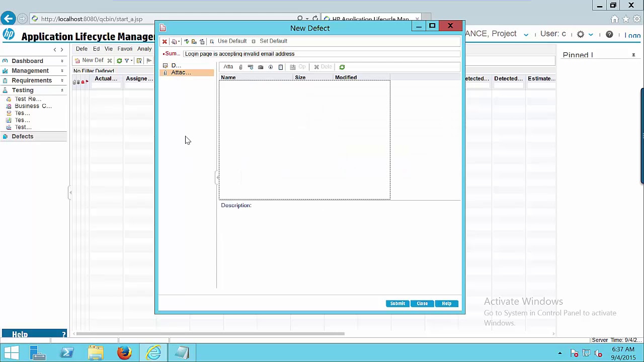Click the delete X icon in Defects toolbar
644x362 pixels.
(x=110, y=61)
